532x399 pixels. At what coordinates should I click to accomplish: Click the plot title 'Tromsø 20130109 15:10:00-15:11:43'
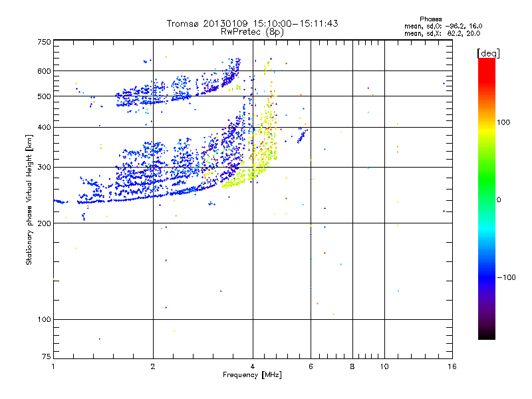pos(252,23)
